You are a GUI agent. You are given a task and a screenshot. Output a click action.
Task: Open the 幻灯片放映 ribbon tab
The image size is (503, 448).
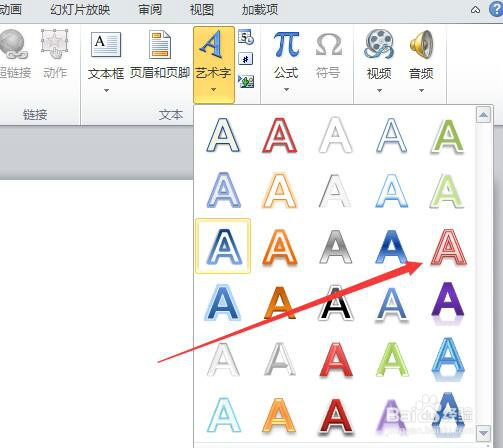click(x=80, y=9)
